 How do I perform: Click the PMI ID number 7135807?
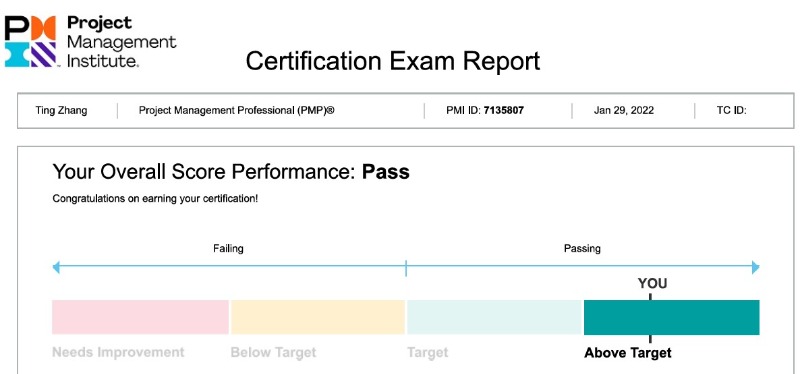coord(504,110)
